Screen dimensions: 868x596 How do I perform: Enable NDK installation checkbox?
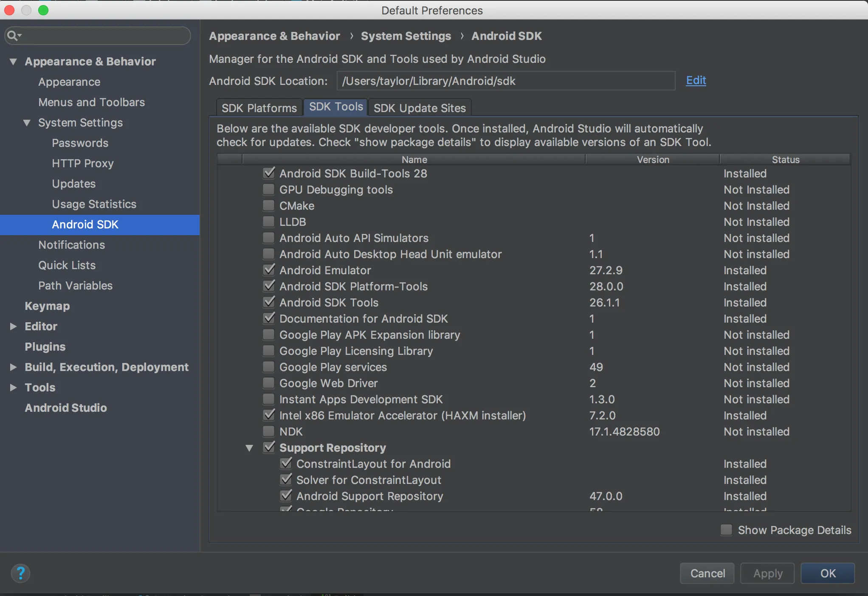[268, 431]
